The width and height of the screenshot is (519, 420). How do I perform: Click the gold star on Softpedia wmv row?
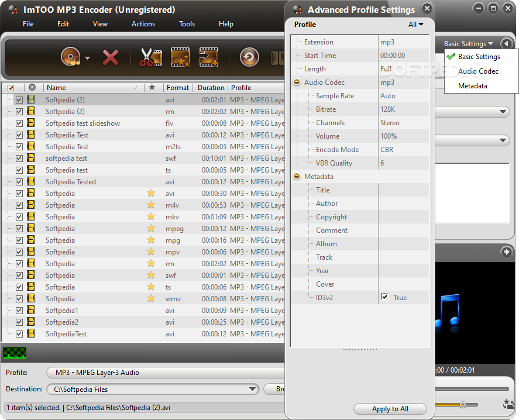pos(151,298)
